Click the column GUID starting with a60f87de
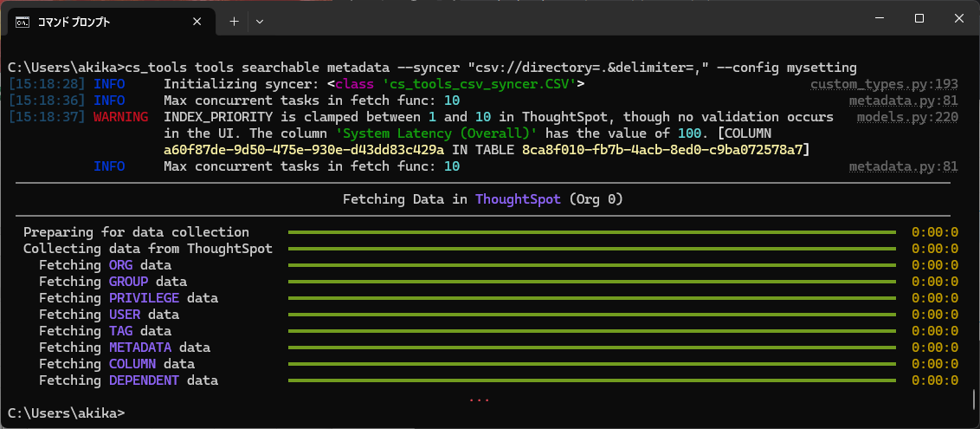980x429 pixels. point(303,150)
